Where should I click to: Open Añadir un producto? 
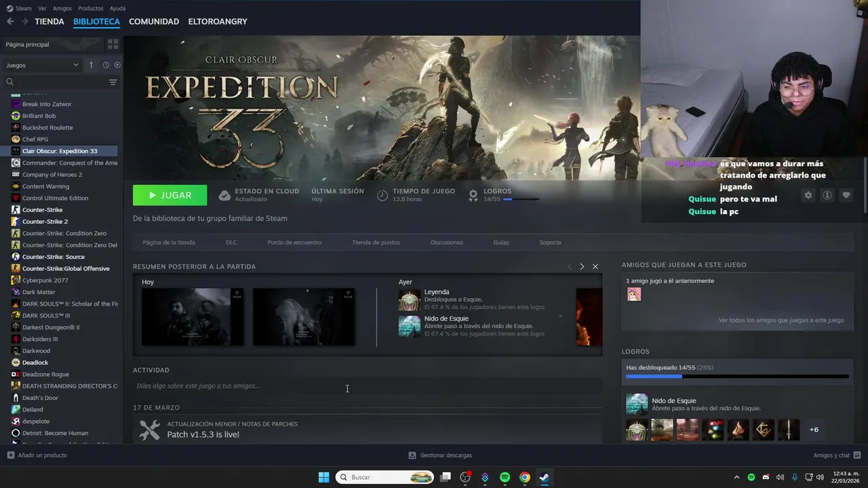click(x=37, y=455)
